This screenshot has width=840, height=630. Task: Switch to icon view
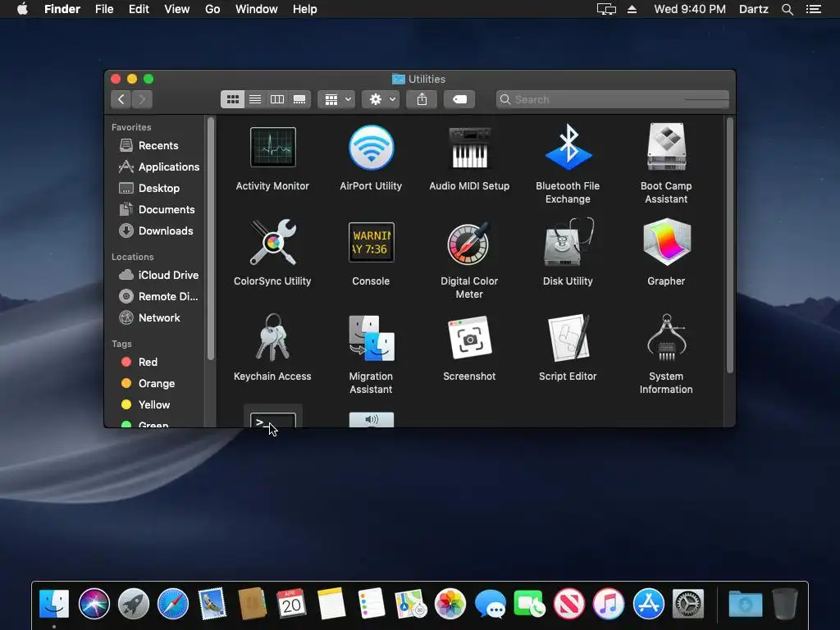click(x=232, y=99)
